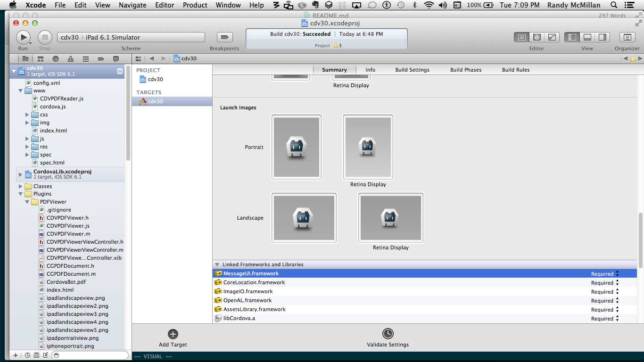This screenshot has width=644, height=362.
Task: Open Spotlight search in menu bar
Action: pyautogui.click(x=614, y=5)
